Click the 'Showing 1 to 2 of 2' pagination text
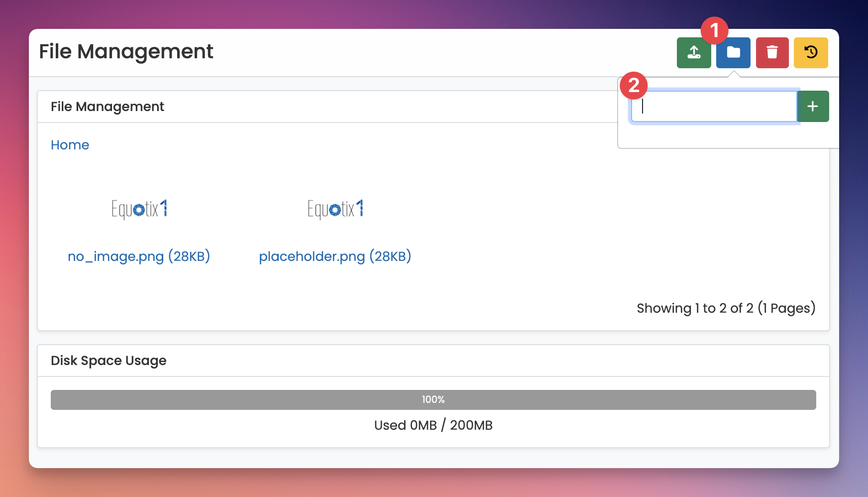 726,308
